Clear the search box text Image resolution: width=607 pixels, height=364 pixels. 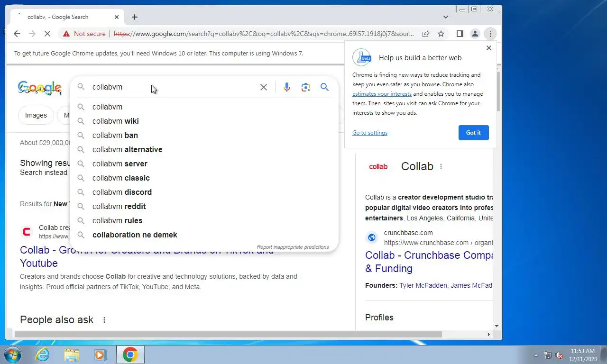tap(264, 87)
